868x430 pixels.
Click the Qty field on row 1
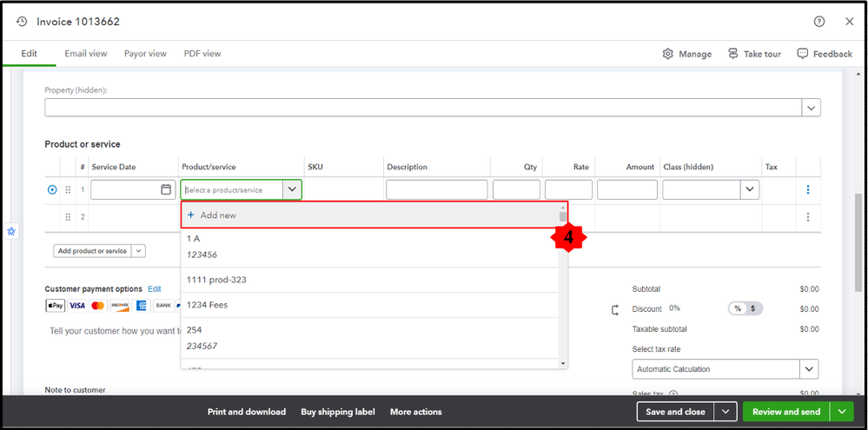(x=516, y=190)
